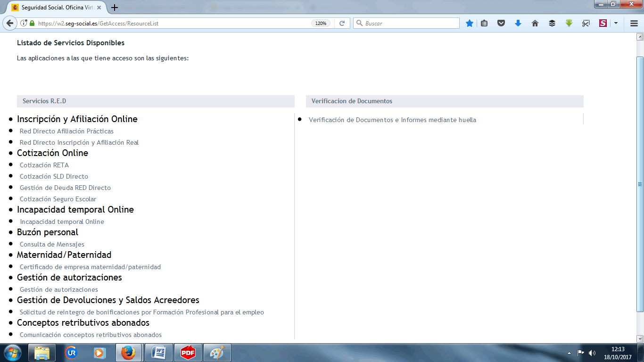The image size is (644, 362).
Task: Open the PDF application in taskbar
Action: (x=188, y=352)
